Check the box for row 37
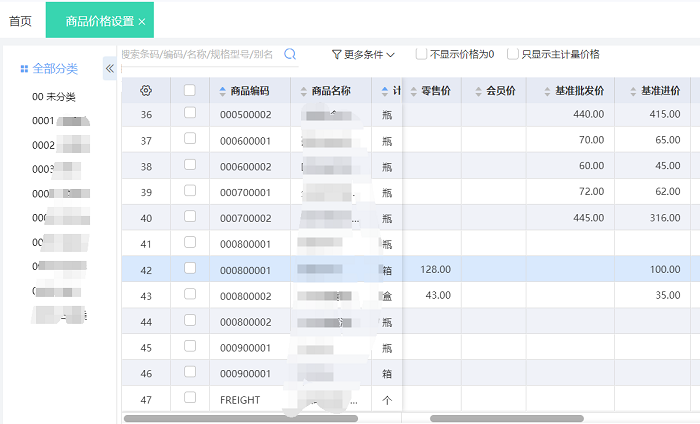Viewport: 700px width, 424px height. (190, 138)
